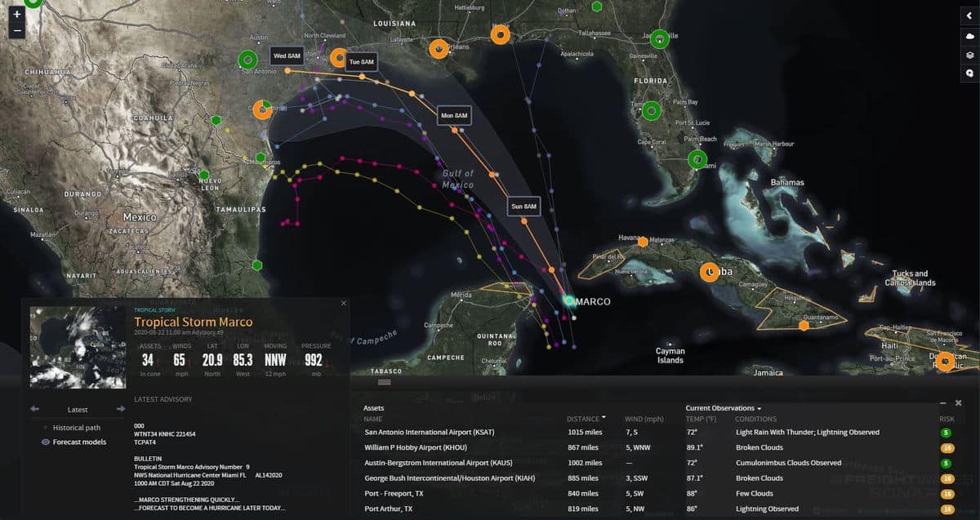This screenshot has width=980, height=520.
Task: Sort assets by the DISTANCE column
Action: (585, 419)
